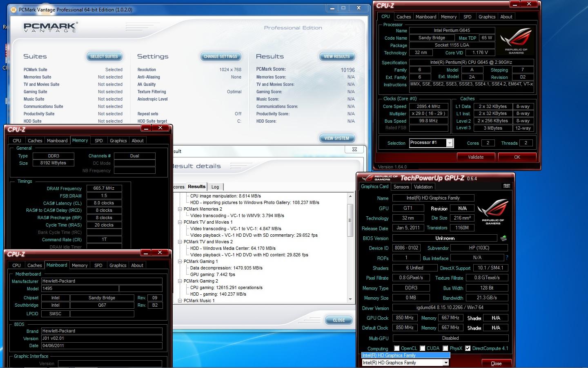
Task: Click the SELECT SUITES button
Action: [x=104, y=56]
